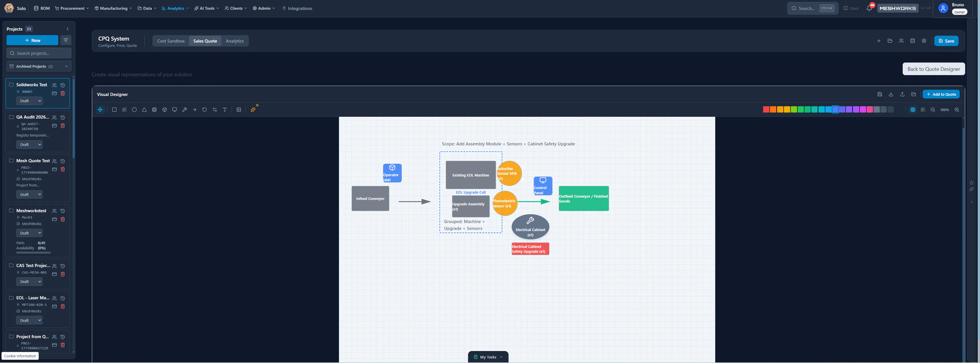Image resolution: width=980 pixels, height=363 pixels.
Task: Collapse the Projects sidebar
Action: pyautogui.click(x=68, y=29)
